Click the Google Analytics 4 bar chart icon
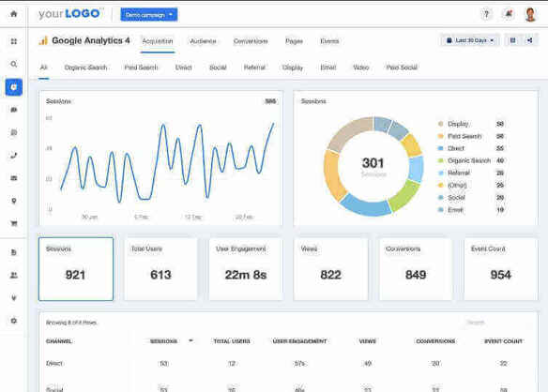This screenshot has width=548, height=392. pos(42,40)
